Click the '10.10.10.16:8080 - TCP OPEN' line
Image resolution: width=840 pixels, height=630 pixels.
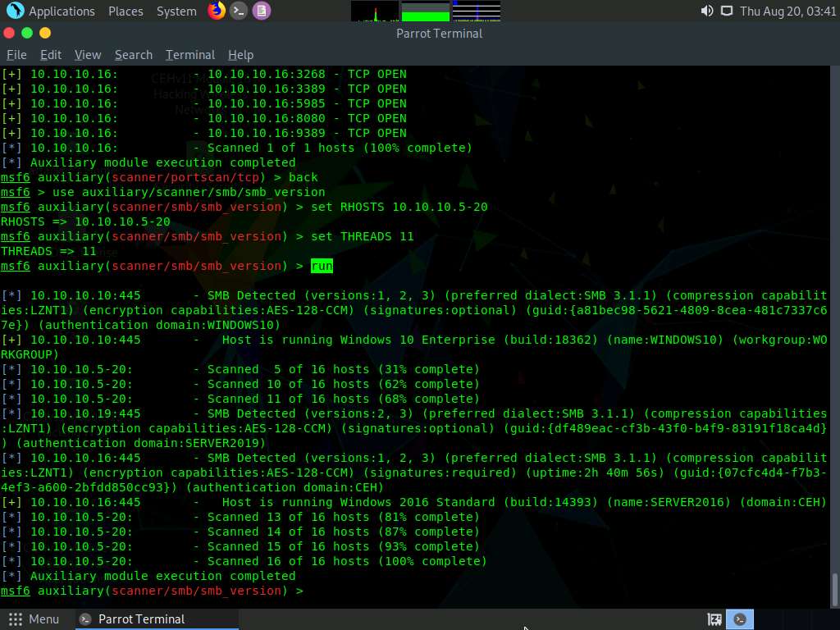click(203, 118)
